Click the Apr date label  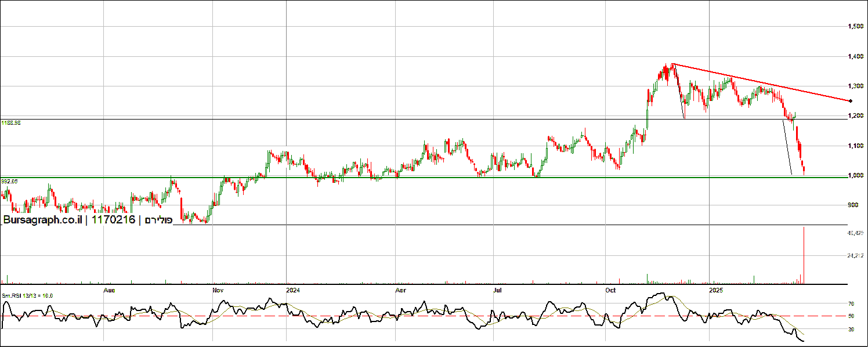point(400,289)
